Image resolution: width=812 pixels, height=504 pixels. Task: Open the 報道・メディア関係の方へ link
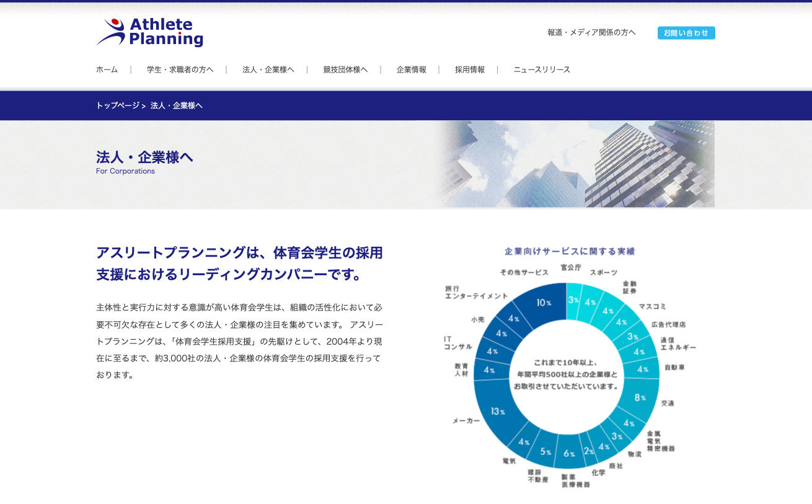pyautogui.click(x=591, y=32)
